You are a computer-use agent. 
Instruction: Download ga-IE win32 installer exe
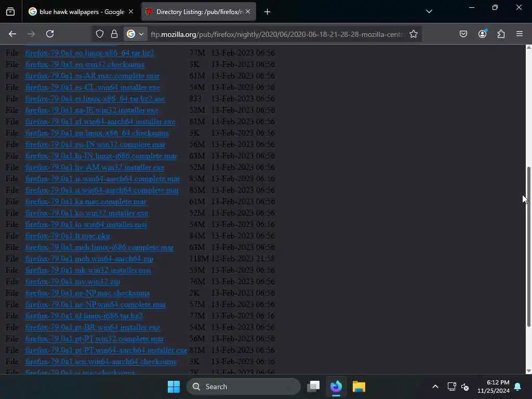click(x=91, y=110)
